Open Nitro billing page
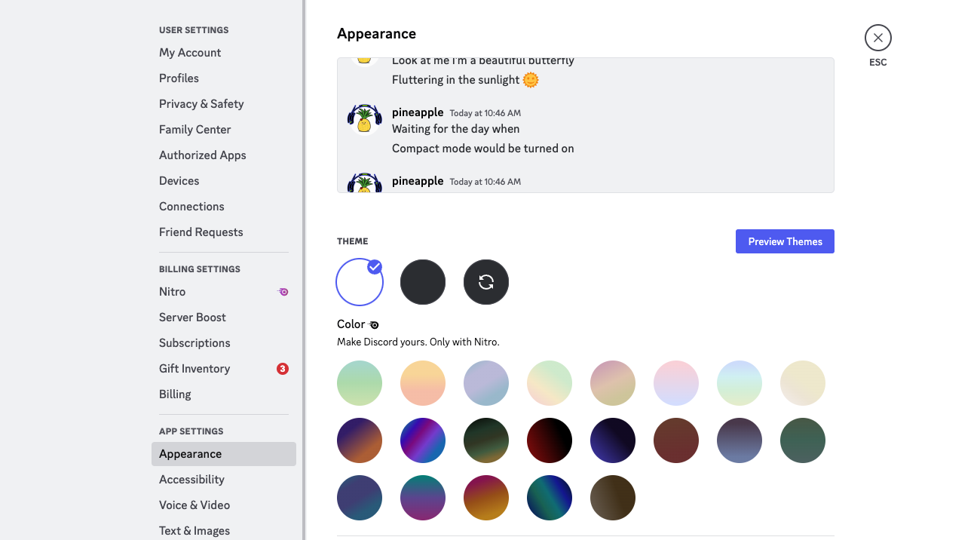980x540 pixels. click(224, 292)
